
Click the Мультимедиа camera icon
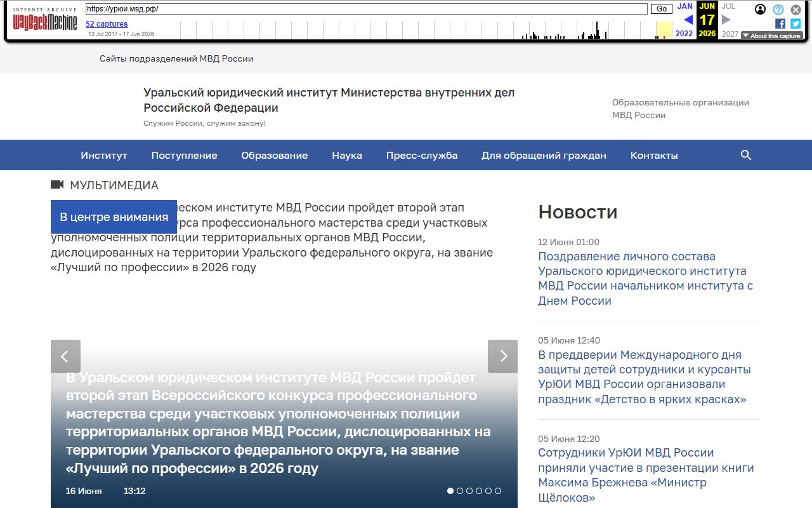click(57, 185)
